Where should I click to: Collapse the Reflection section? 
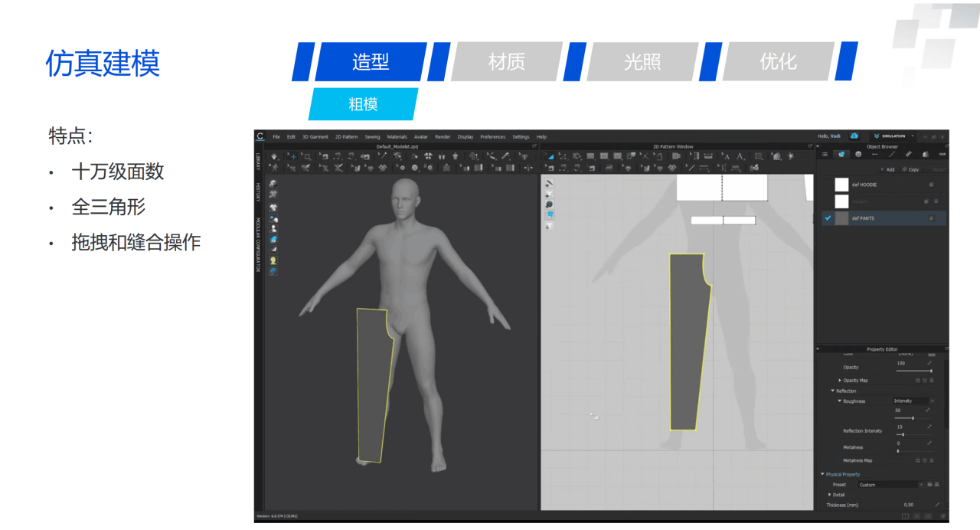[833, 391]
